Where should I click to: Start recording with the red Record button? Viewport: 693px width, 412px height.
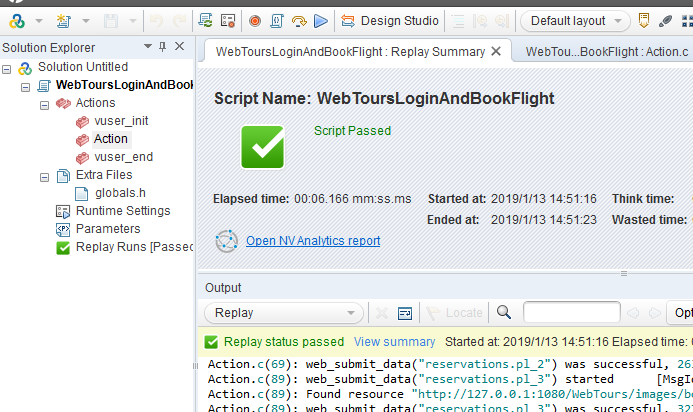pos(255,21)
